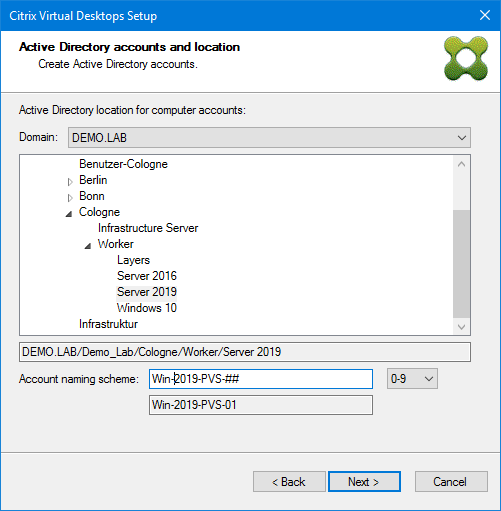The height and width of the screenshot is (511, 501).
Task: Select the Windows 10 OU
Action: [x=147, y=308]
